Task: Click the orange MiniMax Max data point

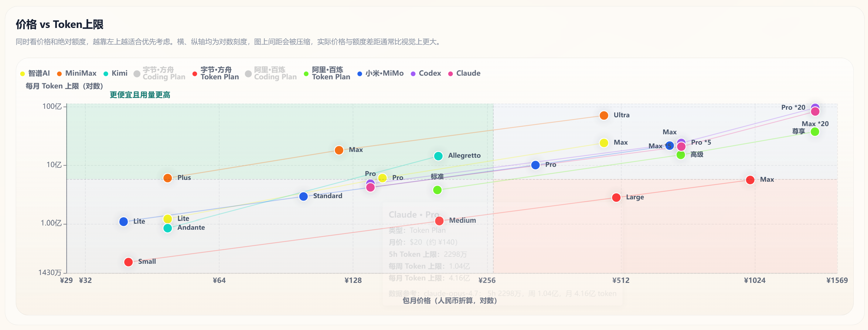Action: tap(339, 150)
